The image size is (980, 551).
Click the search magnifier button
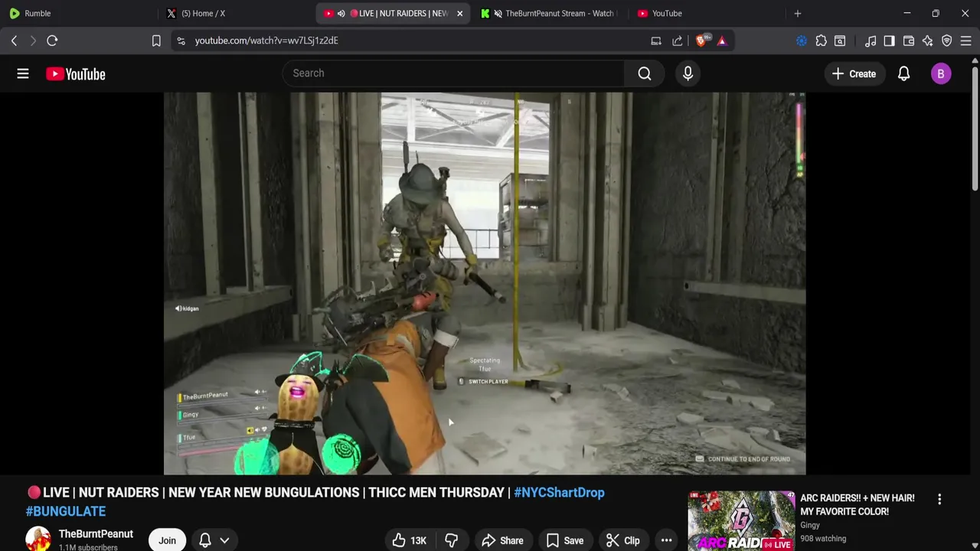645,73
